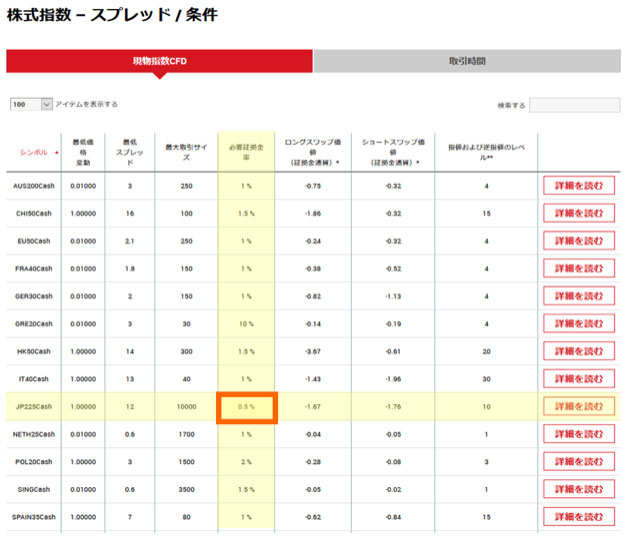Click the 0.5 % margin cell for JP225Cash
Image resolution: width=630 pixels, height=536 pixels.
coord(247,407)
